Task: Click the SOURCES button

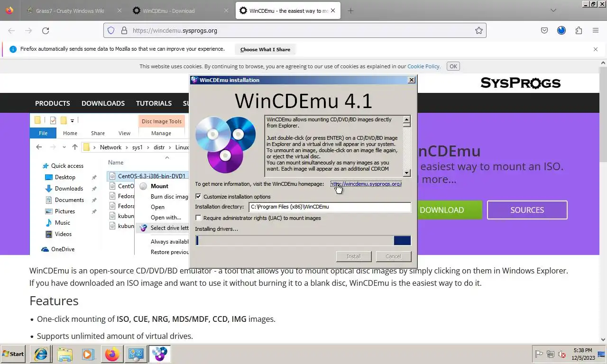Action: [527, 210]
